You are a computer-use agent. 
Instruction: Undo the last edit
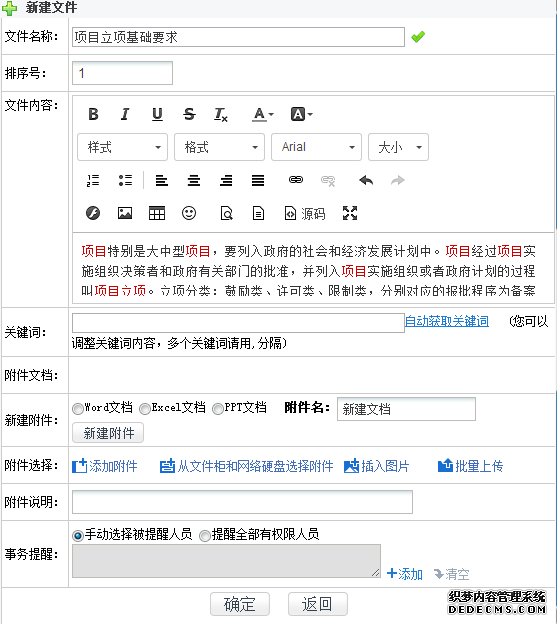coord(366,180)
